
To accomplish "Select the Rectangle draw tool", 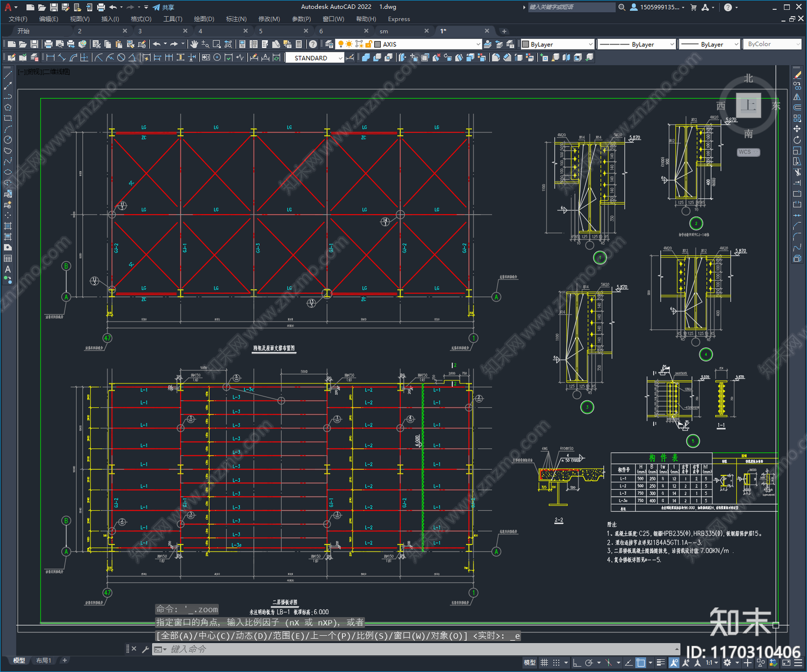I will point(8,118).
